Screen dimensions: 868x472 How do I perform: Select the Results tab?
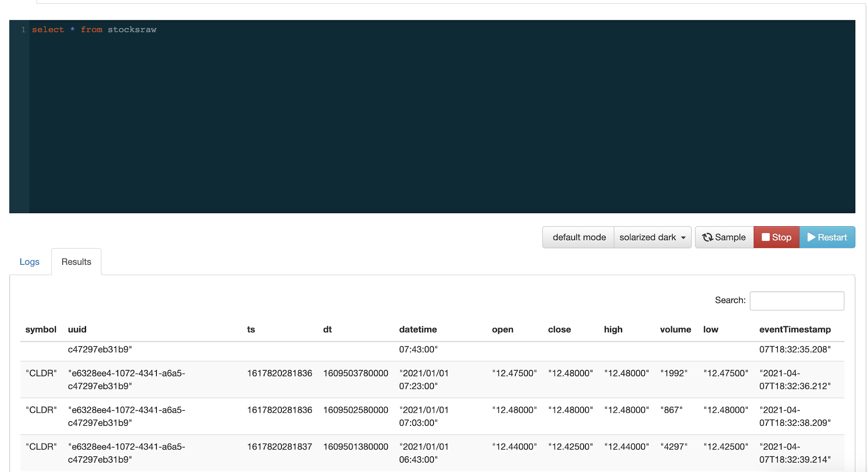(x=76, y=262)
